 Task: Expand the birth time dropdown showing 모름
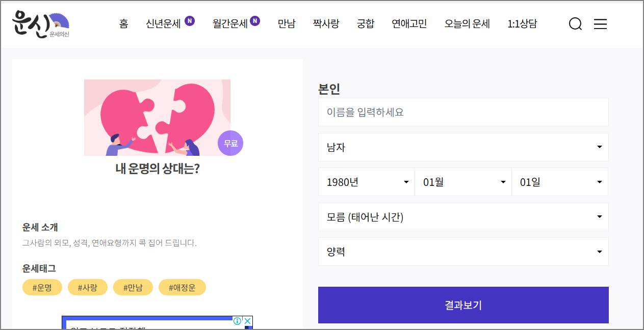click(463, 216)
